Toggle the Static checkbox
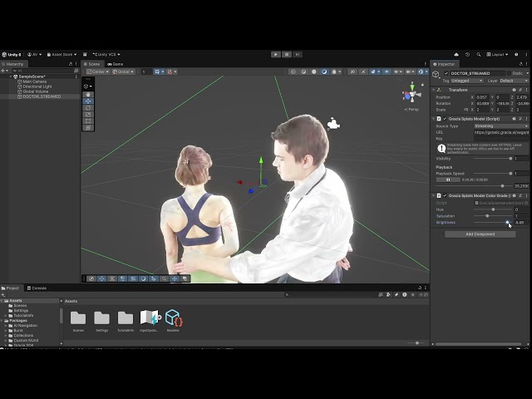 coord(509,73)
